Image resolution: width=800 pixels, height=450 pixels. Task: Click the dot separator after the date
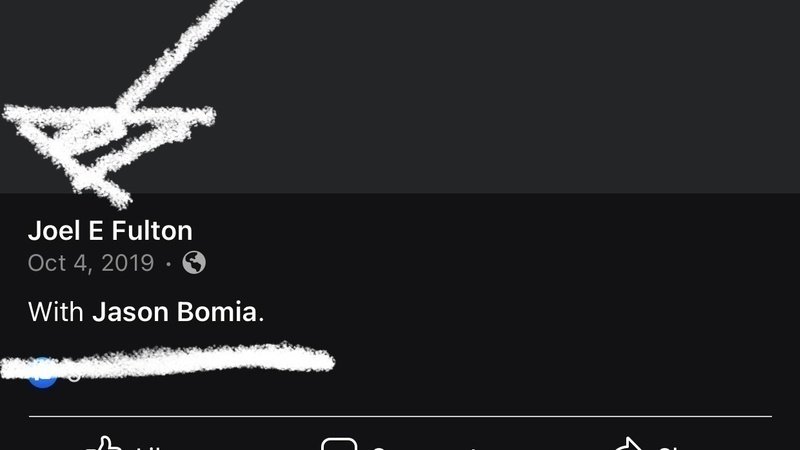pyautogui.click(x=168, y=264)
